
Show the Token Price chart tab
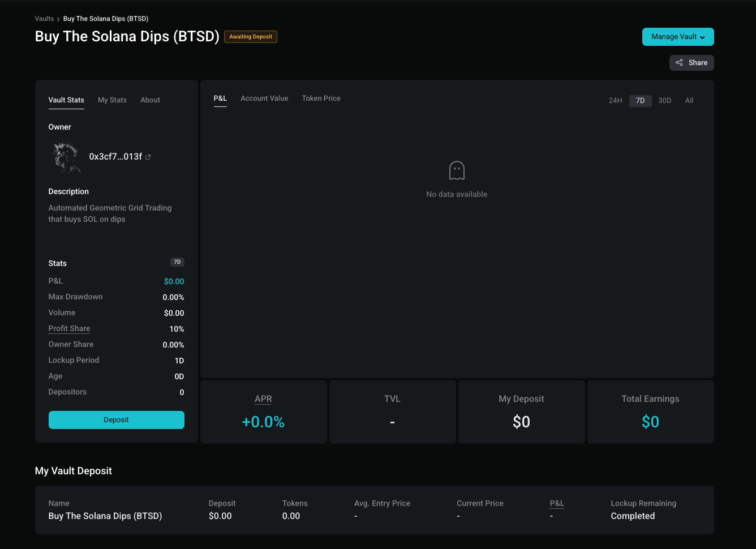click(x=321, y=98)
